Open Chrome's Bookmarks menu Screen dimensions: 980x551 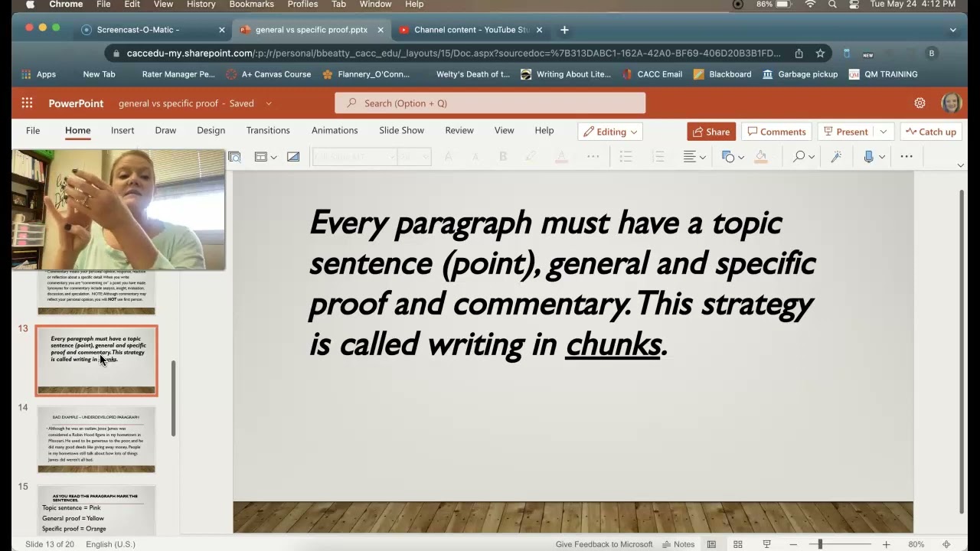click(251, 5)
